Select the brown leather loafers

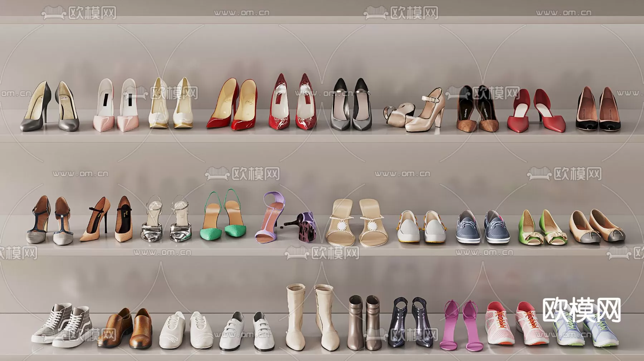pos(125,328)
